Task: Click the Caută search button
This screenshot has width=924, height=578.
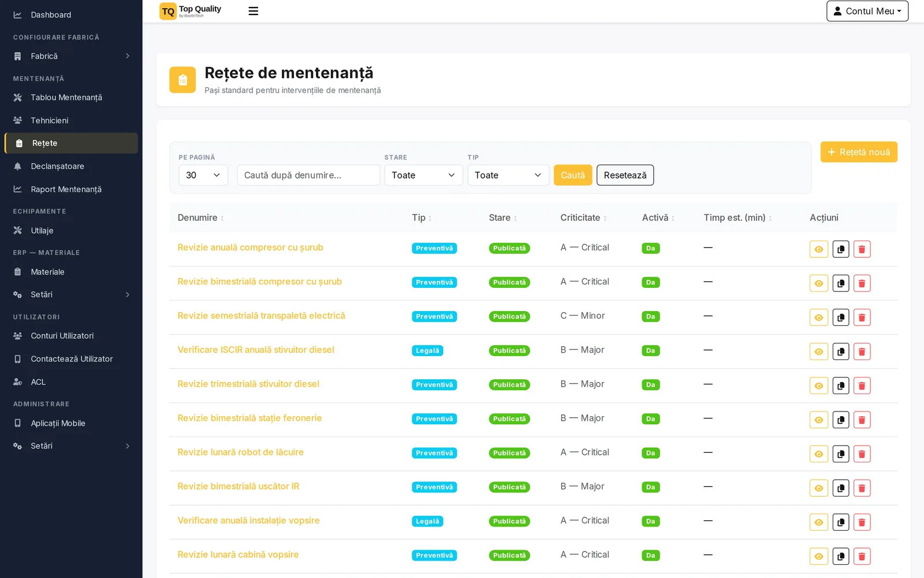Action: [573, 175]
